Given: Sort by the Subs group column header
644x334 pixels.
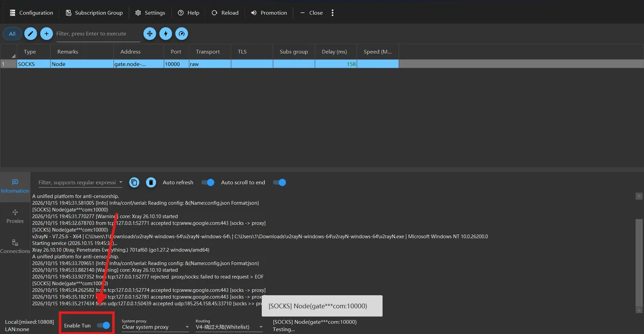Looking at the screenshot, I should click(294, 52).
